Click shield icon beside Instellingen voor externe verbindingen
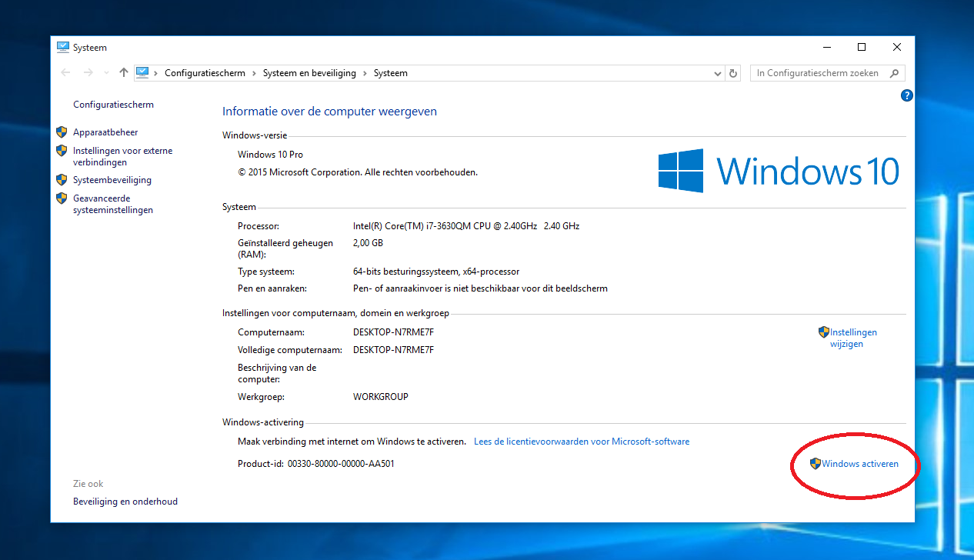The height and width of the screenshot is (560, 974). coord(62,150)
